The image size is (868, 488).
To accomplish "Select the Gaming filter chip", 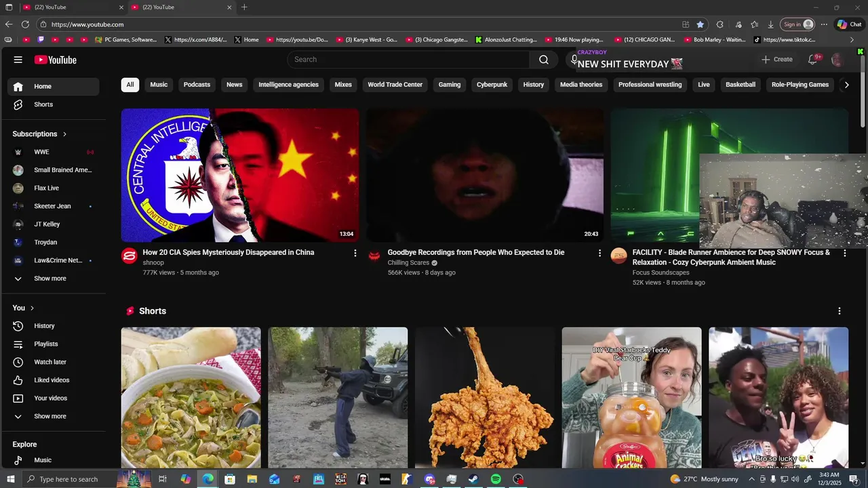I will tap(450, 85).
